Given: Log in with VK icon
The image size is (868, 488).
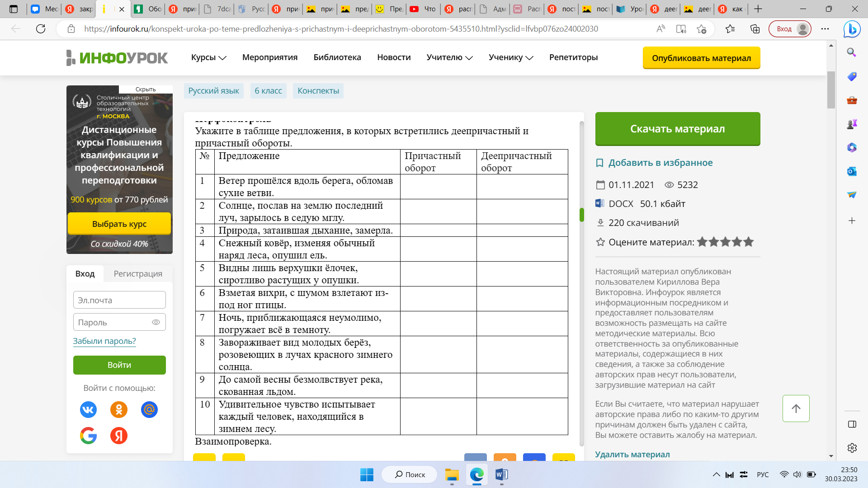Looking at the screenshot, I should click(x=88, y=410).
